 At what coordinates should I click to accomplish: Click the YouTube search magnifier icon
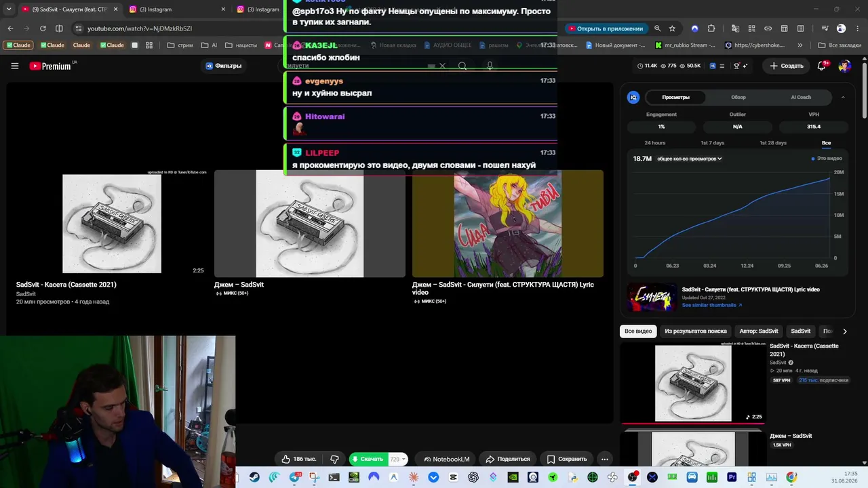462,66
